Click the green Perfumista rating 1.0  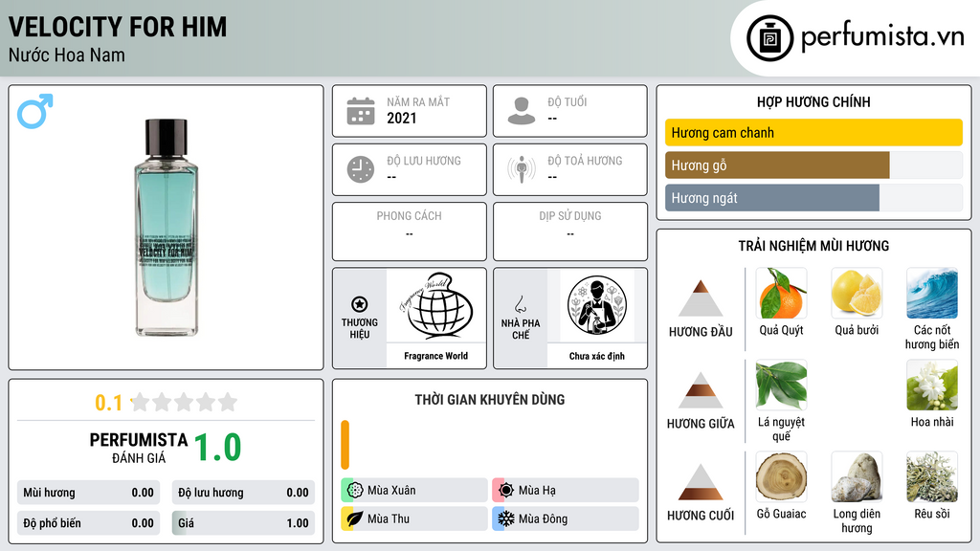(217, 448)
